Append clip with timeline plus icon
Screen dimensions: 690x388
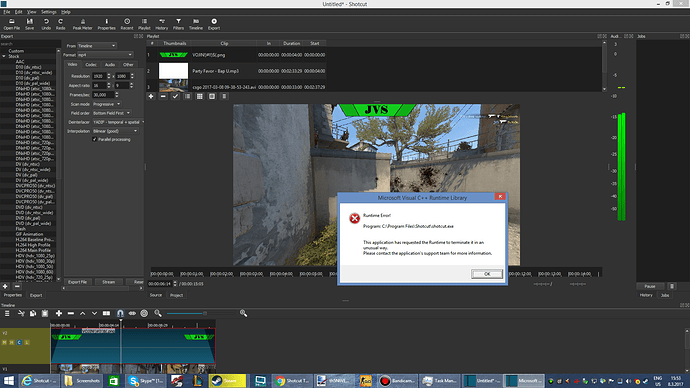click(x=59, y=313)
